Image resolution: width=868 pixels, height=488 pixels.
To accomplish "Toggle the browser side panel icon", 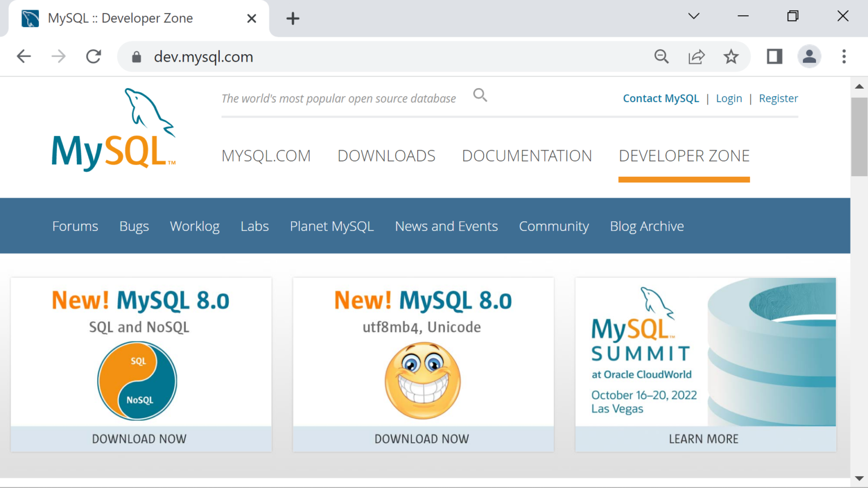I will tap(774, 56).
